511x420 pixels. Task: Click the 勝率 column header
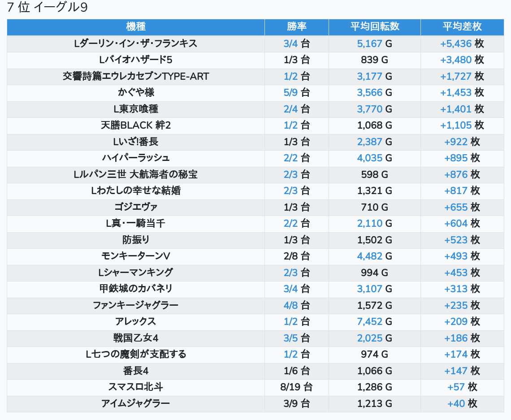coord(297,26)
